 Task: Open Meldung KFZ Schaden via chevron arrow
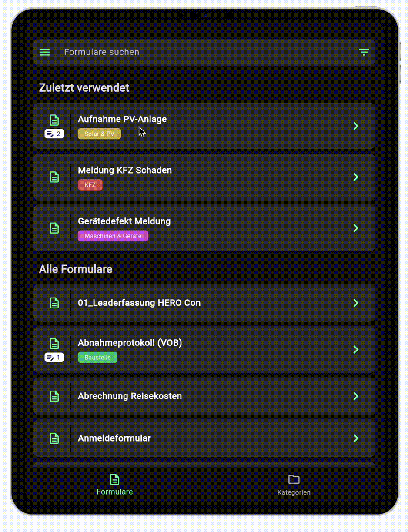356,177
